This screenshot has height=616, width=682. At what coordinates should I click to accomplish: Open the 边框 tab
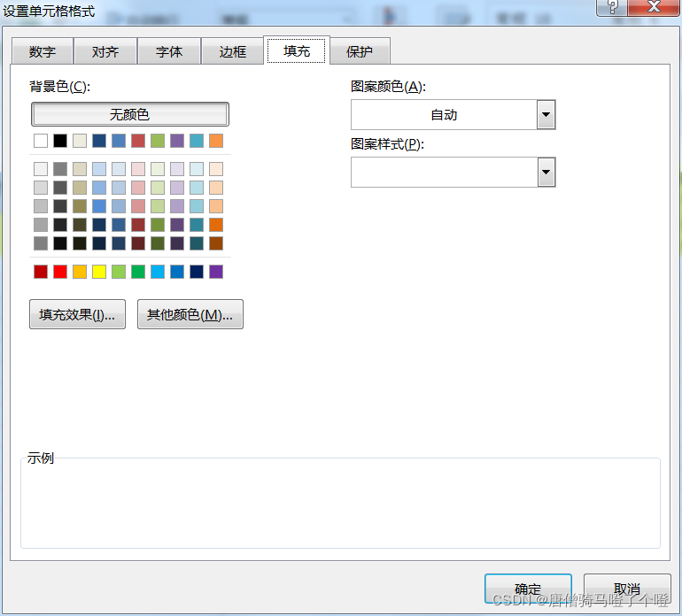coord(233,51)
